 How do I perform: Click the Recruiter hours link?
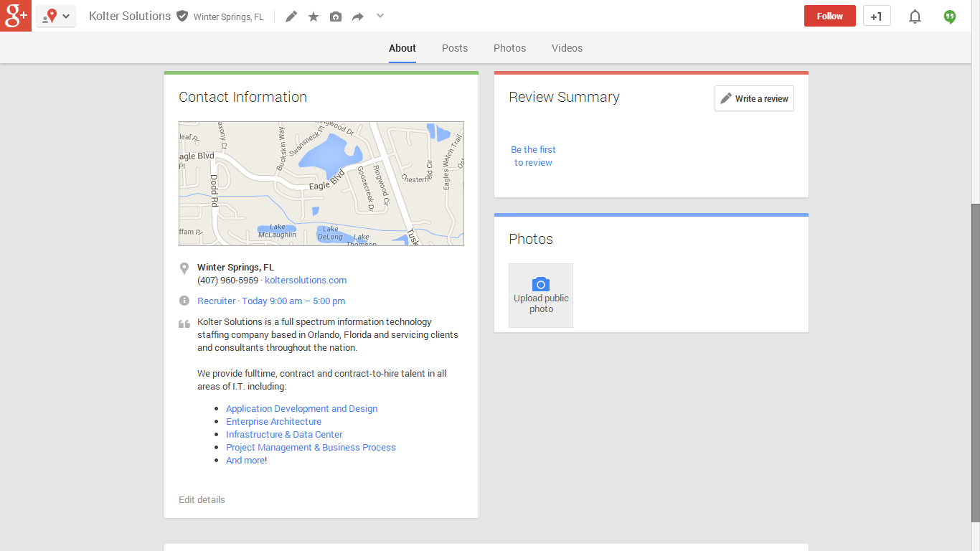coord(271,301)
